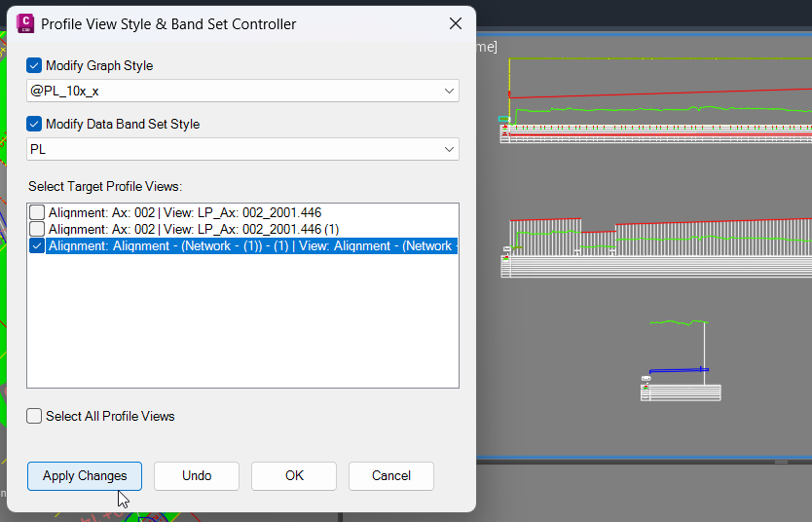This screenshot has height=522, width=812.
Task: Uncheck Modify Graph Style checkbox
Action: [x=34, y=66]
